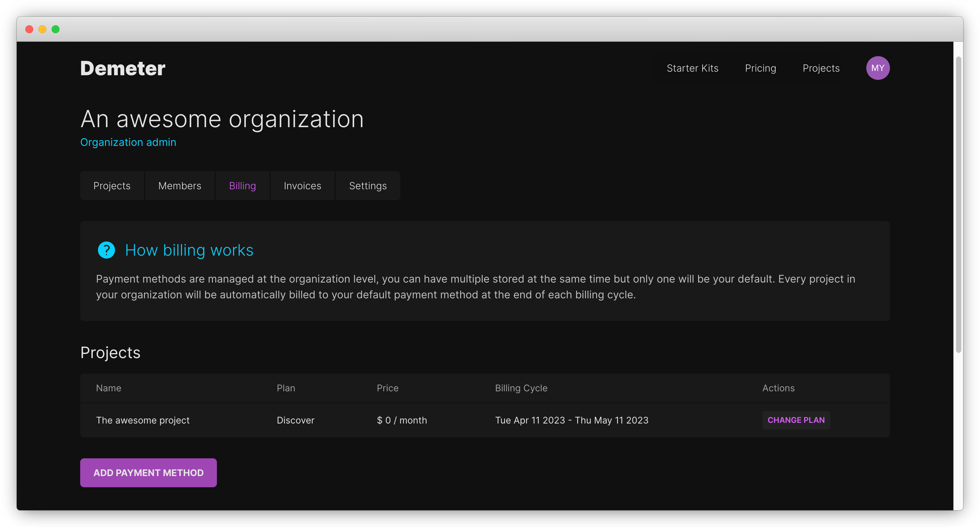Click Add Payment Method button
The width and height of the screenshot is (980, 527).
pyautogui.click(x=148, y=473)
